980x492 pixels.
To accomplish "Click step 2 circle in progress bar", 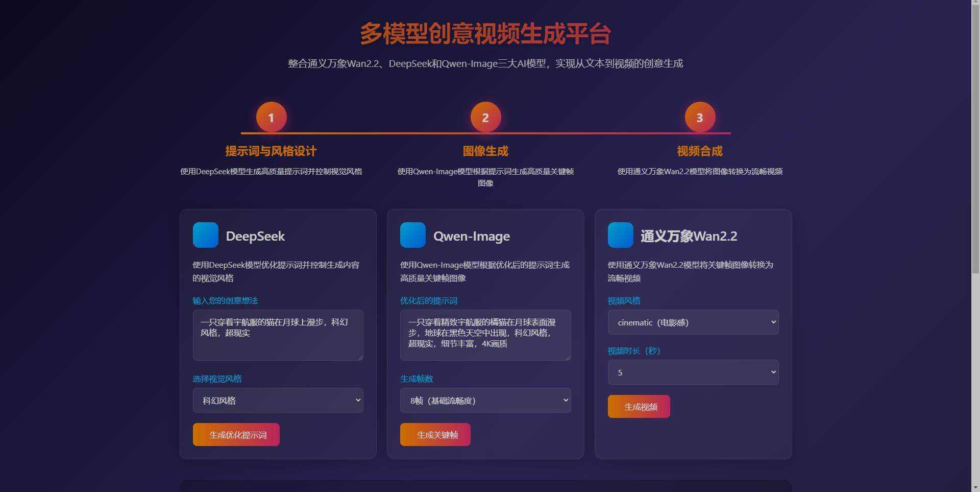I will pyautogui.click(x=486, y=118).
